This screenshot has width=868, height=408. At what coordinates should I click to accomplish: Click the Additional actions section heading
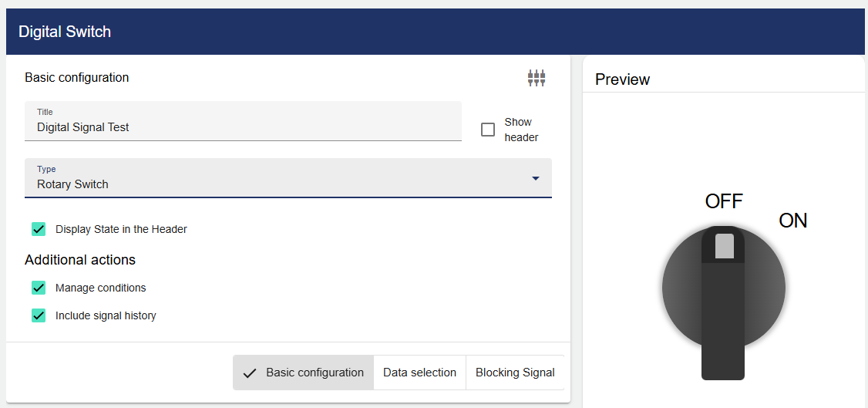(x=80, y=260)
